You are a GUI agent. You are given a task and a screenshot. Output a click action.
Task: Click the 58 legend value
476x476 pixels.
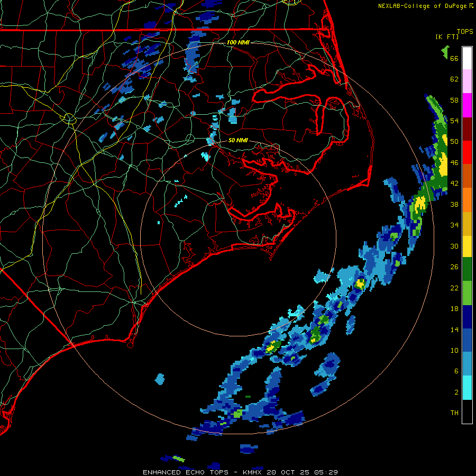454,100
